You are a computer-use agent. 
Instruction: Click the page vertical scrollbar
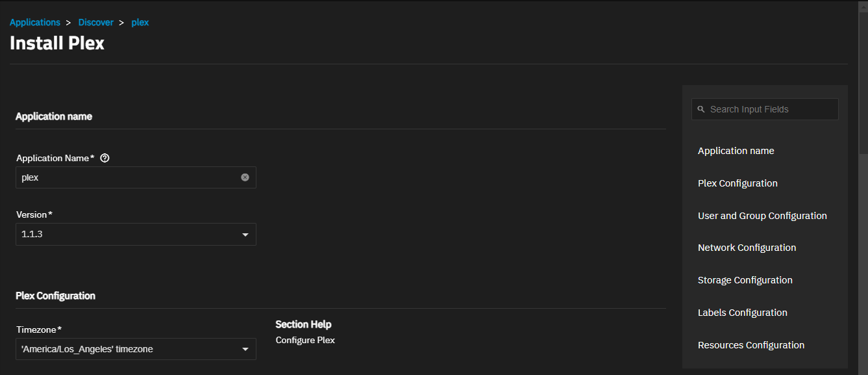pos(863,78)
